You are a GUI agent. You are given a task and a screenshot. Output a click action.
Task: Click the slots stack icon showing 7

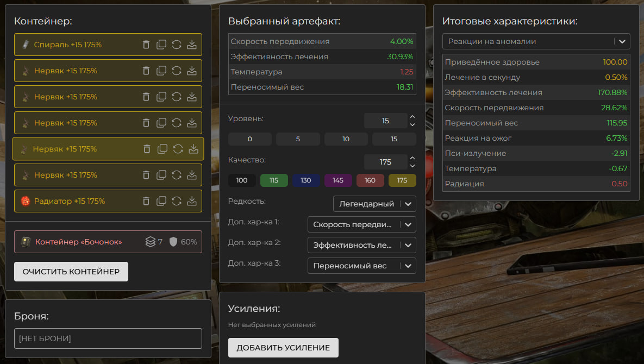[x=151, y=242]
